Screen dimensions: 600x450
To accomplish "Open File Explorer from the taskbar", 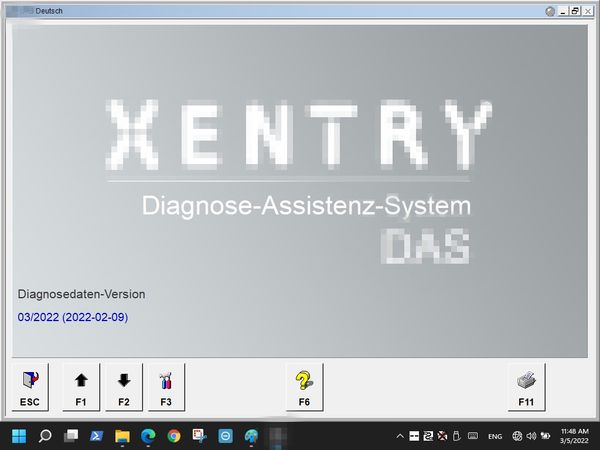I will [x=122, y=436].
